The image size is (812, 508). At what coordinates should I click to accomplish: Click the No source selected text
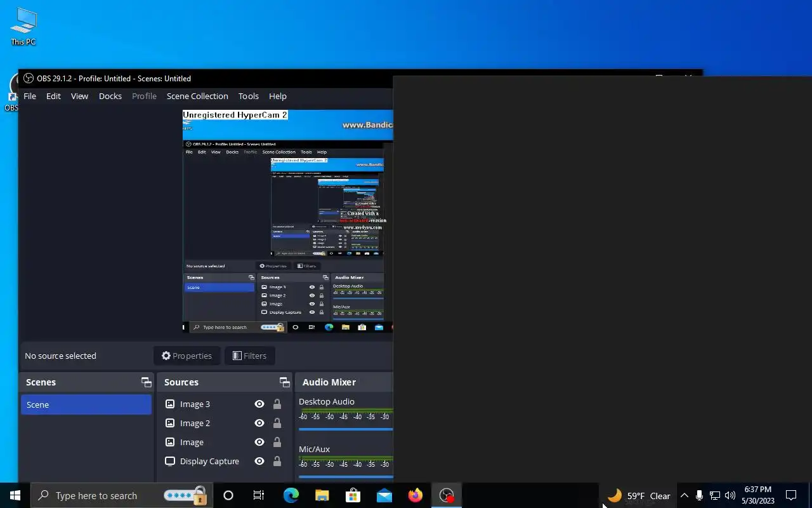61,356
